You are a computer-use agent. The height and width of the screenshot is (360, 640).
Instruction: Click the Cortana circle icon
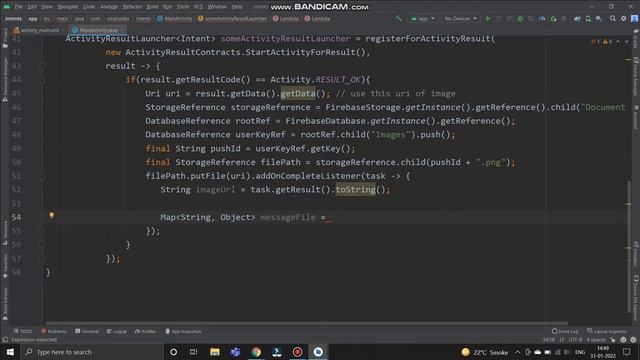[x=173, y=352]
